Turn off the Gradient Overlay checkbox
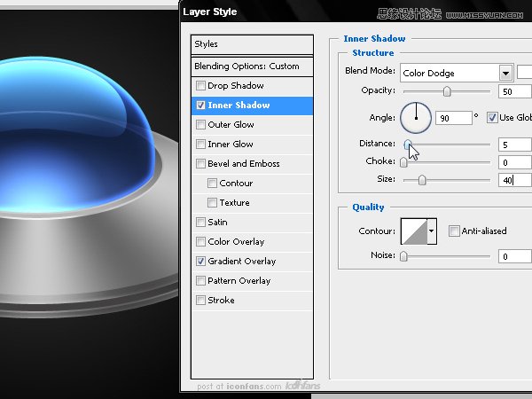 [x=200, y=262]
